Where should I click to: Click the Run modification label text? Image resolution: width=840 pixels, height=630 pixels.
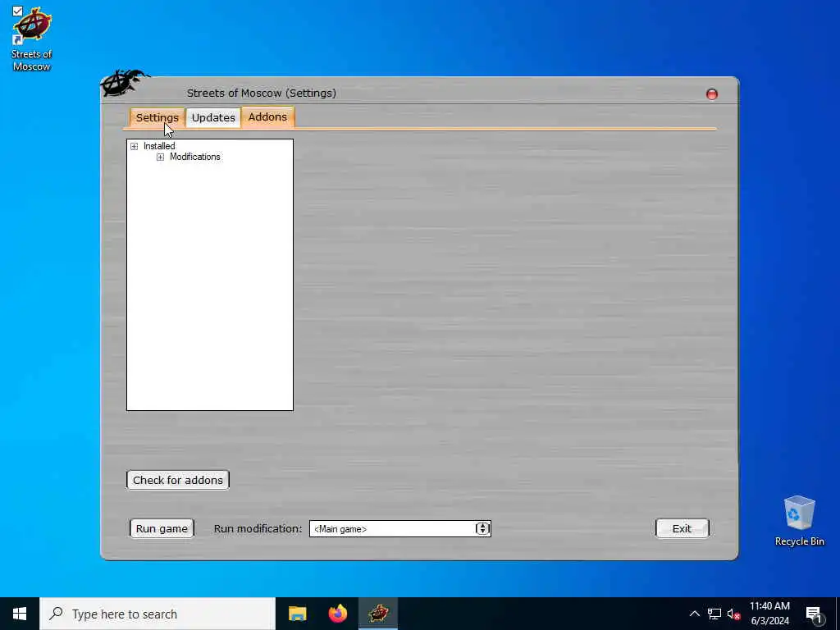[x=258, y=529]
